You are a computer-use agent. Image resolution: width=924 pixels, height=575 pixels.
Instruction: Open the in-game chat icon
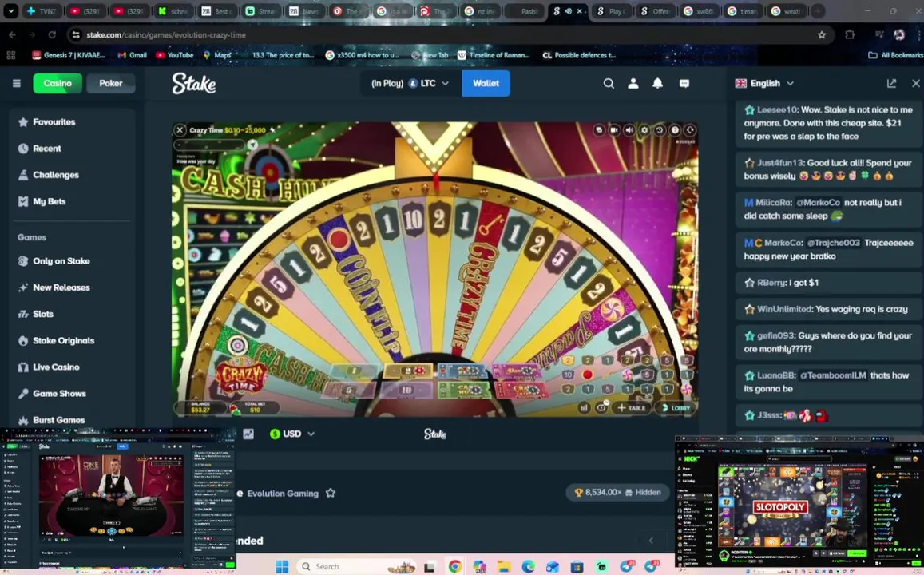pyautogui.click(x=599, y=130)
